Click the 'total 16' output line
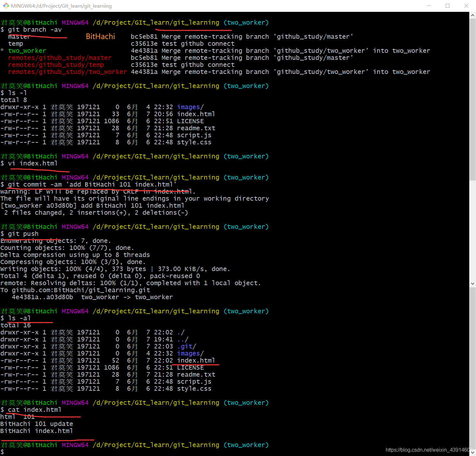Image resolution: width=476 pixels, height=456 pixels. click(x=16, y=325)
